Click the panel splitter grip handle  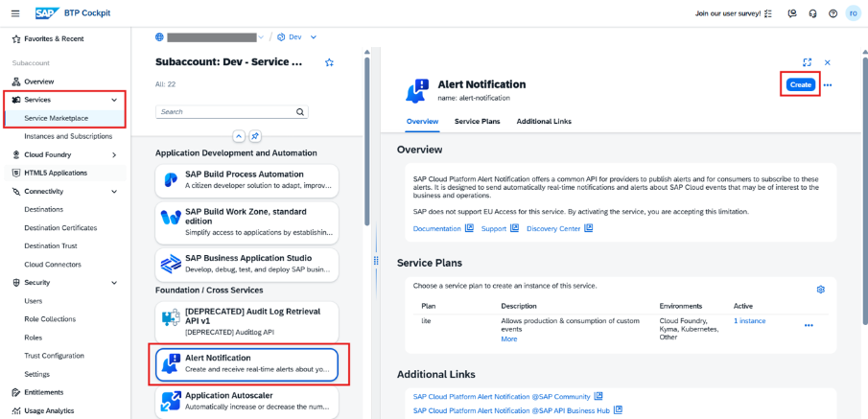point(376,260)
